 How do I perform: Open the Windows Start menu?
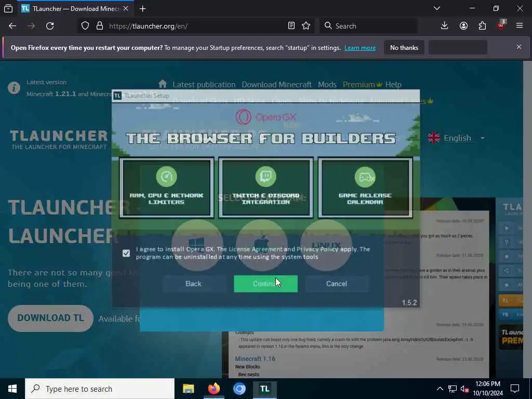12,389
